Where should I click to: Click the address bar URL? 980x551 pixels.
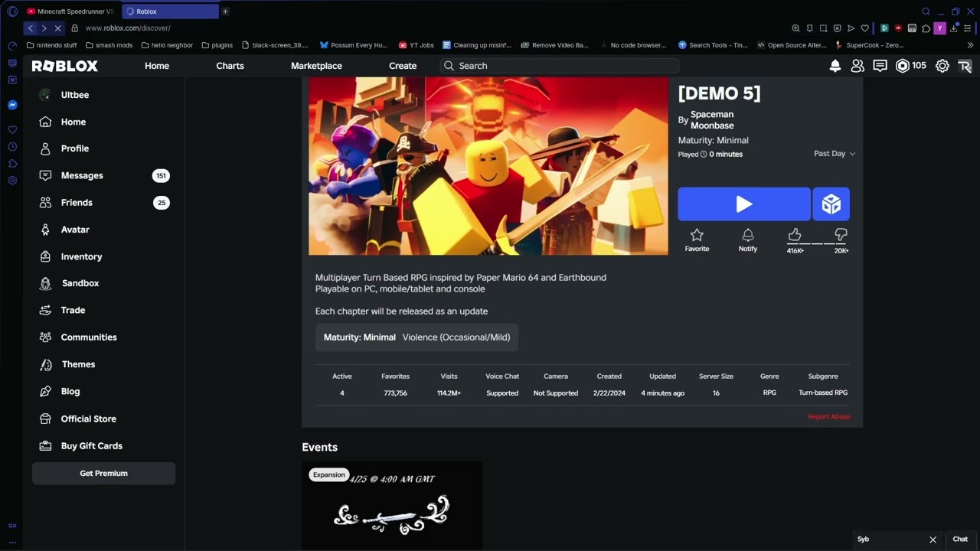click(x=128, y=28)
